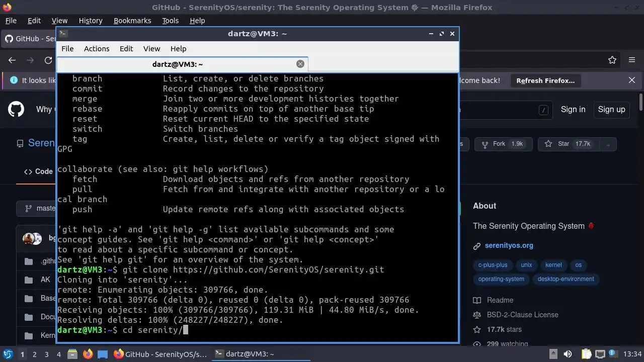Click the Kernel folder icon
Screen dimensions: 644x362
point(29,335)
